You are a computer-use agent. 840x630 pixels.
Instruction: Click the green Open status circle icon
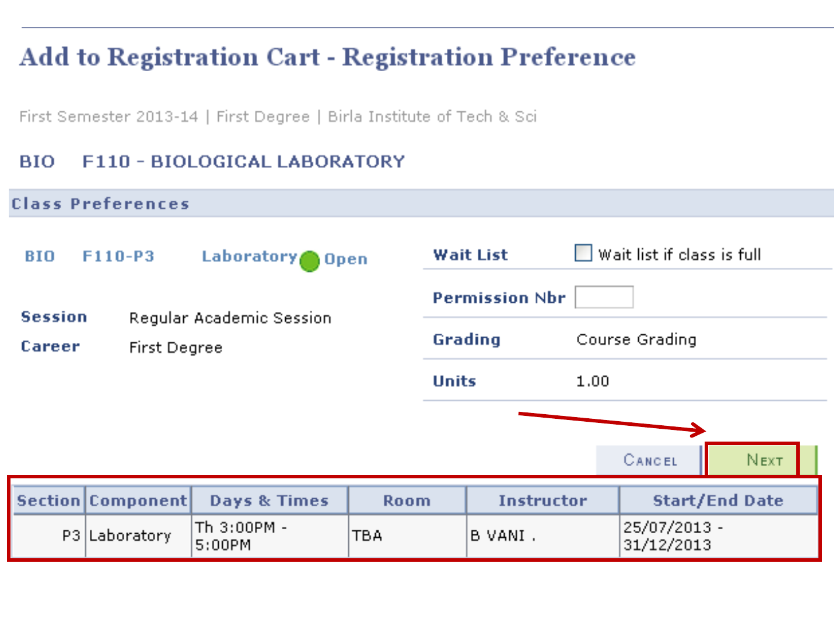point(309,261)
